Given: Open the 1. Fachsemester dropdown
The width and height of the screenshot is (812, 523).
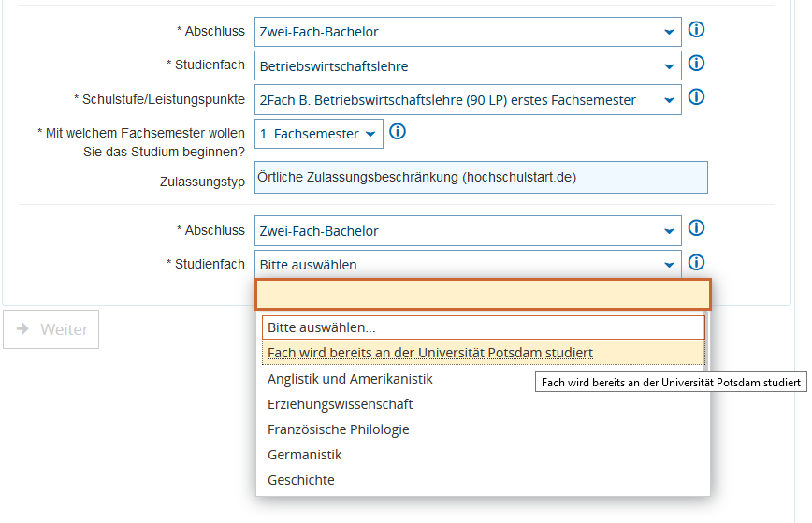Looking at the screenshot, I should pos(318,134).
